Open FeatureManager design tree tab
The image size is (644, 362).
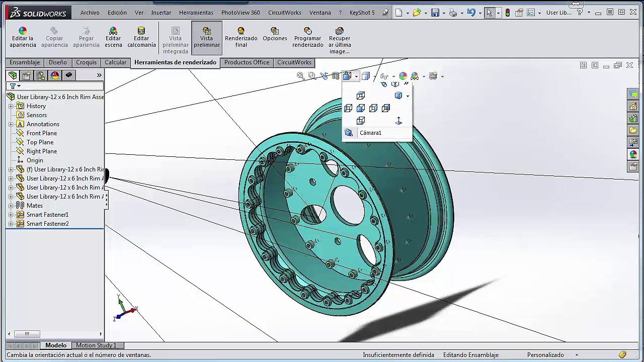13,75
